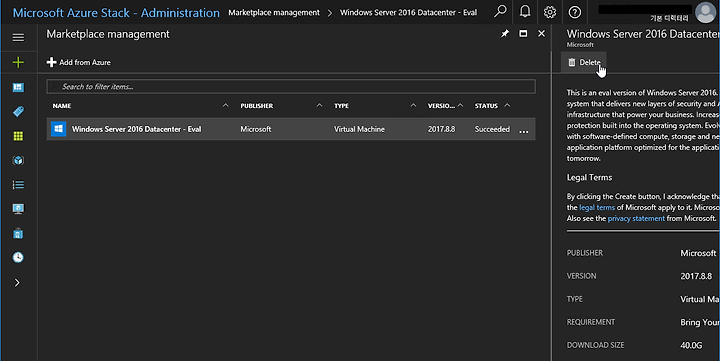Focus the Search to filter items field

[x=291, y=86]
